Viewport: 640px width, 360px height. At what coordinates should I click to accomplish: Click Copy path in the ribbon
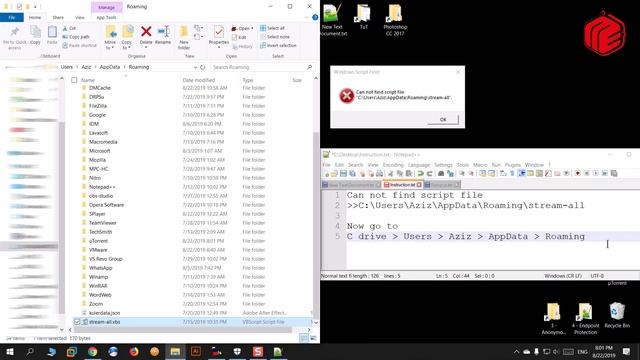coord(76,37)
